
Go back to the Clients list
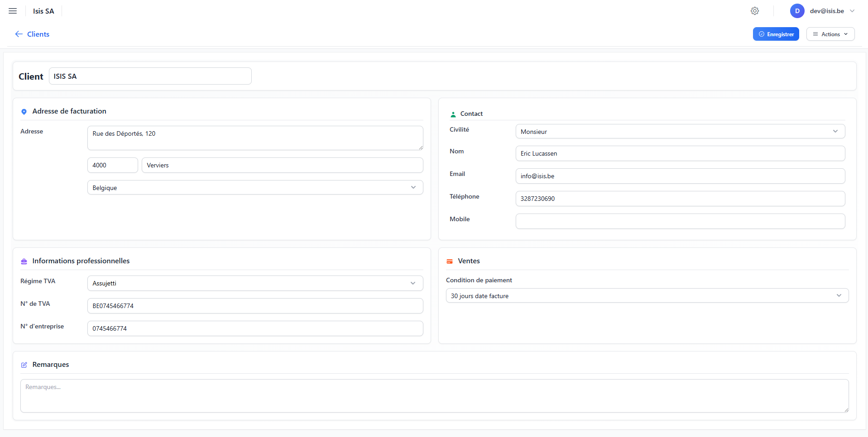coord(32,34)
